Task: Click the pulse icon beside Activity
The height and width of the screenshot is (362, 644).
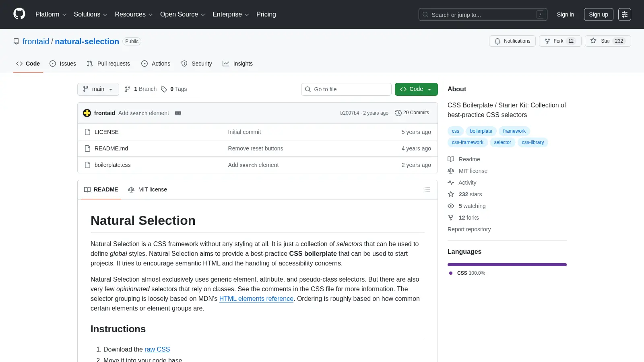Action: 451,183
